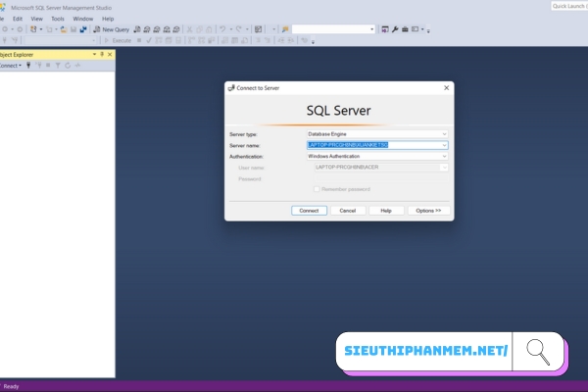
Task: Click the Find in Files icon
Action: 285,29
